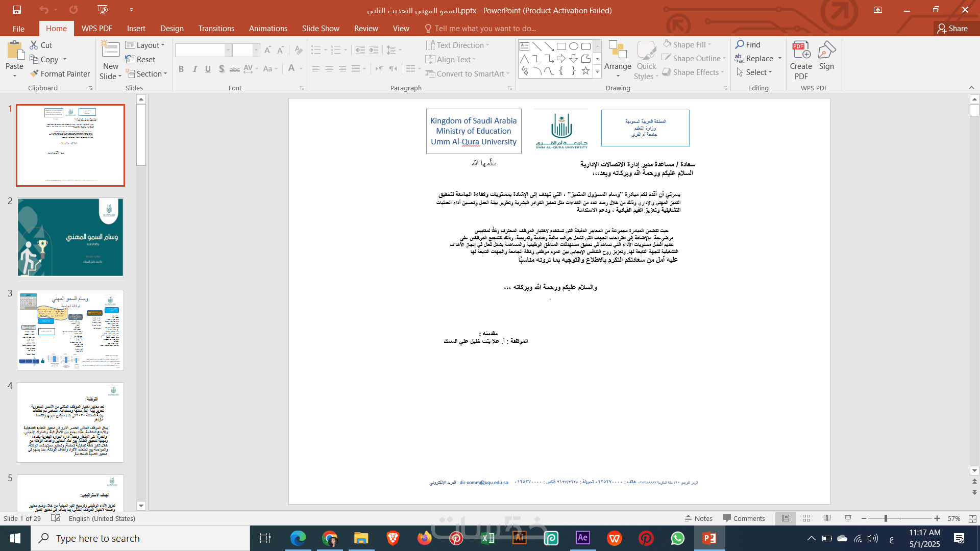Toggle bold formatting

pyautogui.click(x=181, y=69)
